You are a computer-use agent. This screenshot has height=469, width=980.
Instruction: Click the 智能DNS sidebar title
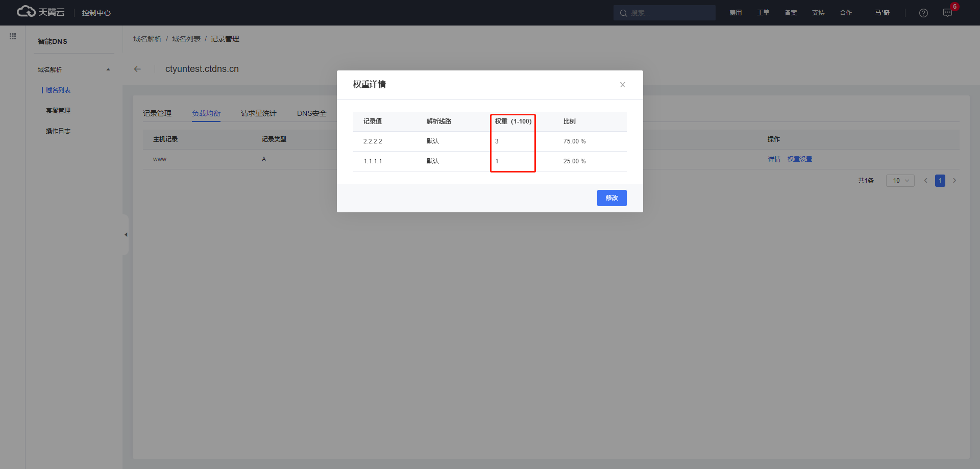pyautogui.click(x=53, y=41)
